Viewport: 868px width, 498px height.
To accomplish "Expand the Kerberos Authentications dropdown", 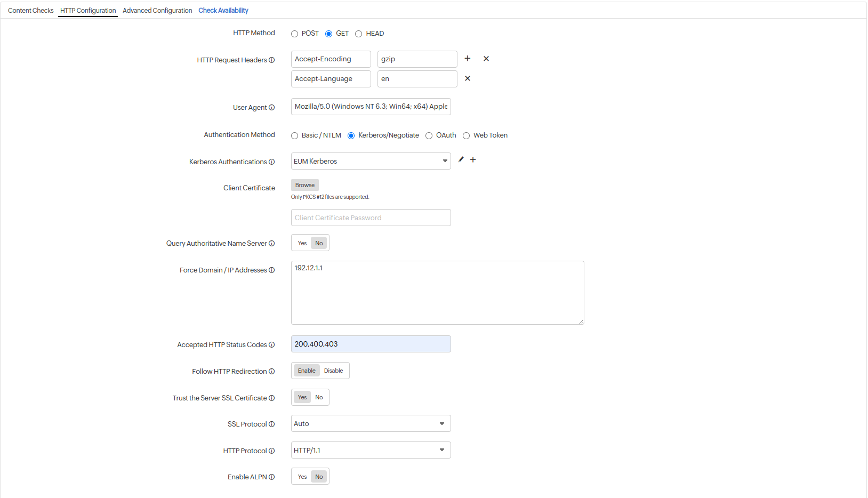I will pyautogui.click(x=445, y=160).
